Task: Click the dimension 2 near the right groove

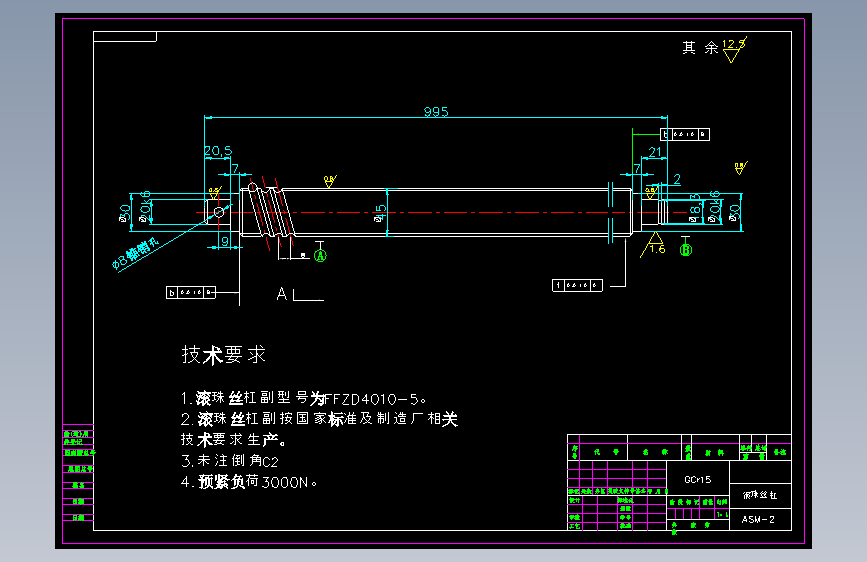Action: pos(677,179)
